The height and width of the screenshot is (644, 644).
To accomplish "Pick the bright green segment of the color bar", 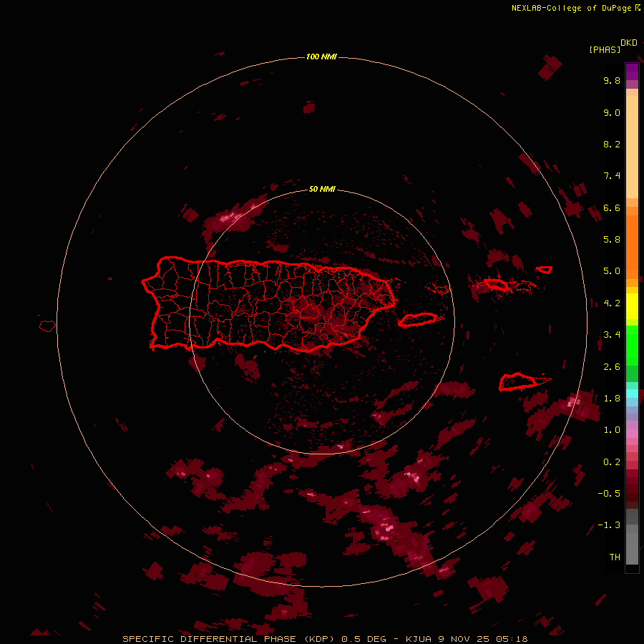I will 632,346.
